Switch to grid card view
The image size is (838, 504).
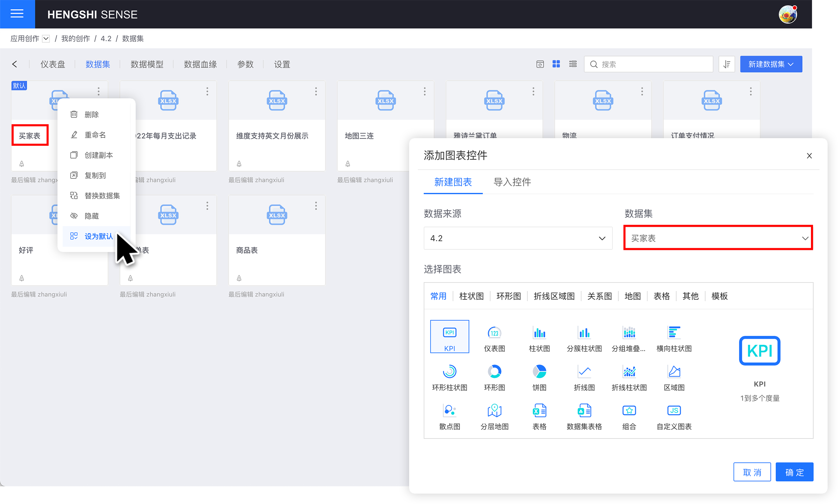click(556, 64)
